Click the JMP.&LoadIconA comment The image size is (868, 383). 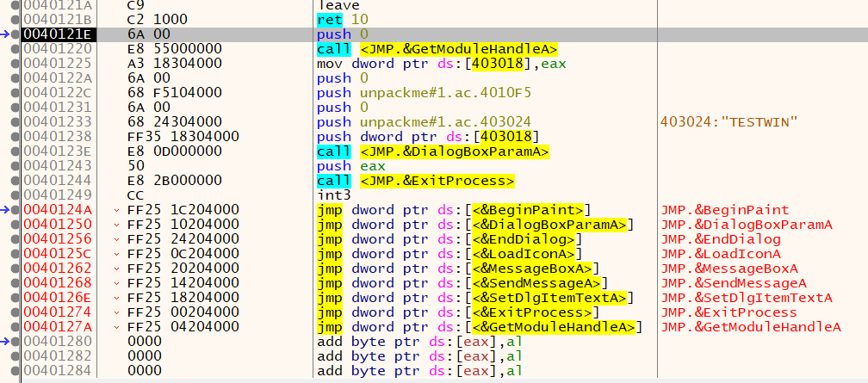pos(721,254)
